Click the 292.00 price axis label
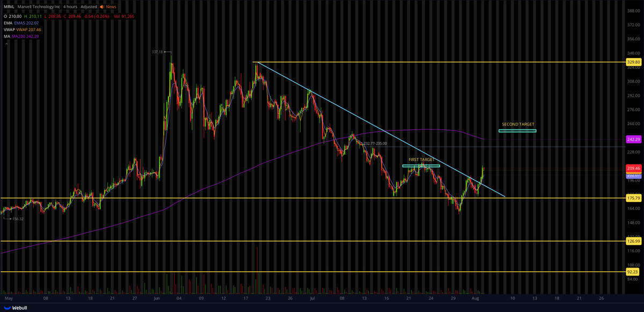 point(633,96)
